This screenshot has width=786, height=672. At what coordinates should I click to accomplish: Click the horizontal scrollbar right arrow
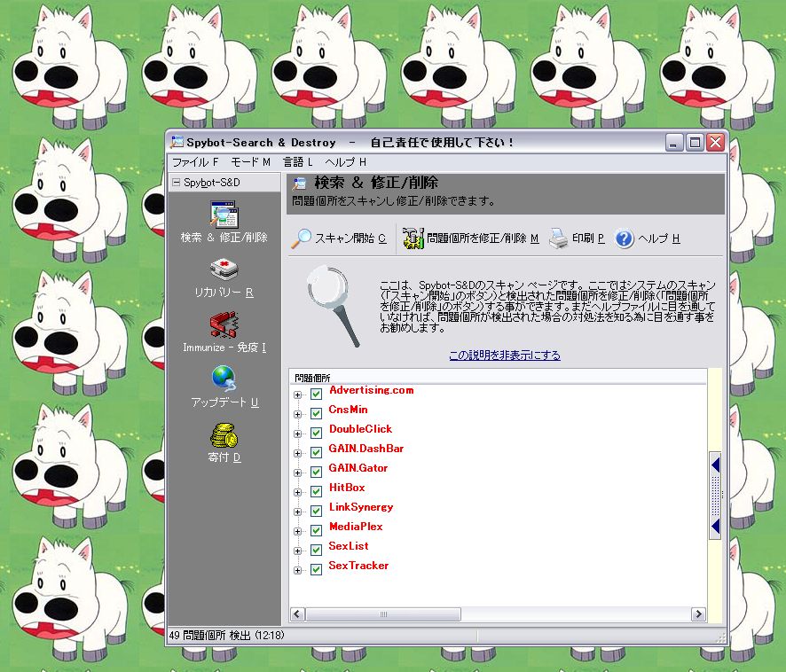tap(699, 614)
